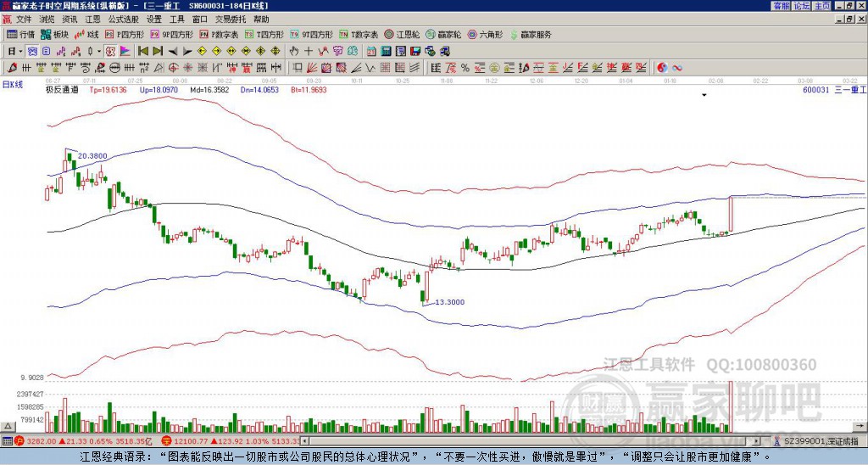Click the calendar date icon
The height and width of the screenshot is (465, 868).
(371, 51)
